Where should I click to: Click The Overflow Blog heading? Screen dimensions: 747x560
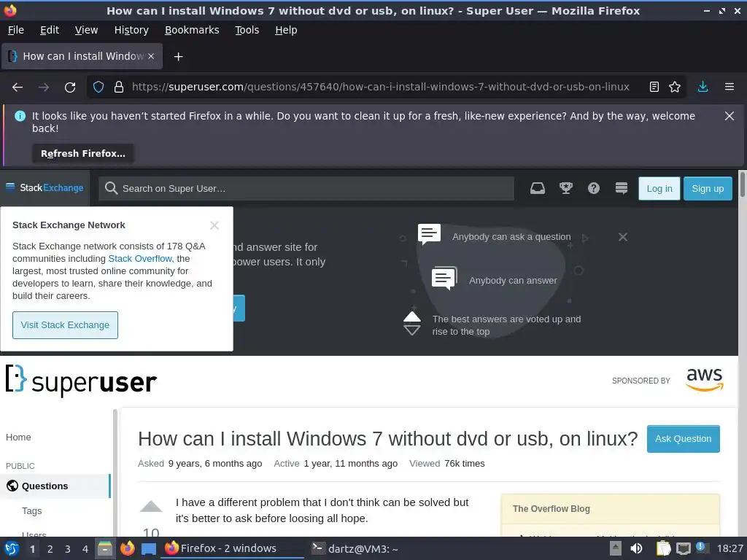pos(551,509)
